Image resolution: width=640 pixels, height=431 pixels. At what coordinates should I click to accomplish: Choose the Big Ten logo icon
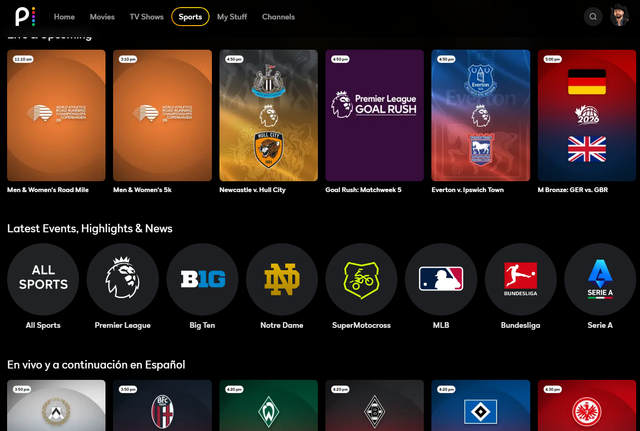point(202,279)
